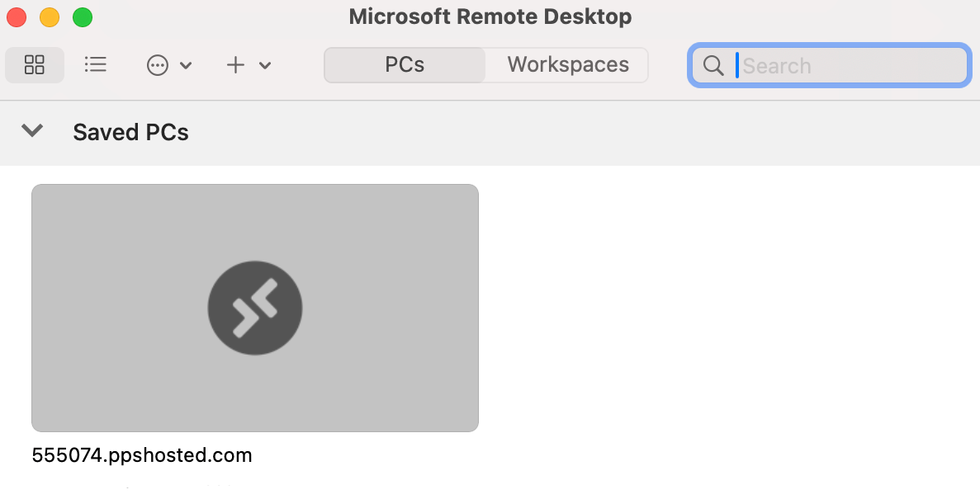Collapse the Saved PCs group chevron
This screenshot has width=980, height=499.
[32, 130]
